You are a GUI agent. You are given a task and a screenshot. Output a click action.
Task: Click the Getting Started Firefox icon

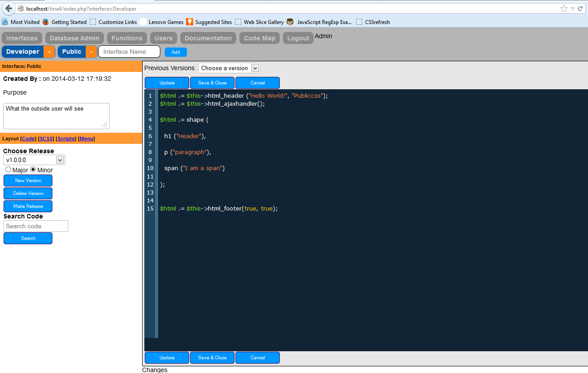point(46,22)
